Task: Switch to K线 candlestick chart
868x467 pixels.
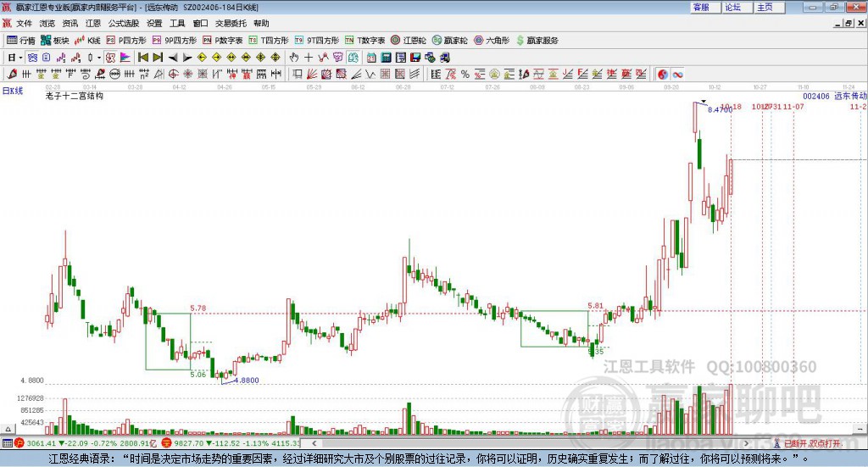Action: click(x=87, y=41)
